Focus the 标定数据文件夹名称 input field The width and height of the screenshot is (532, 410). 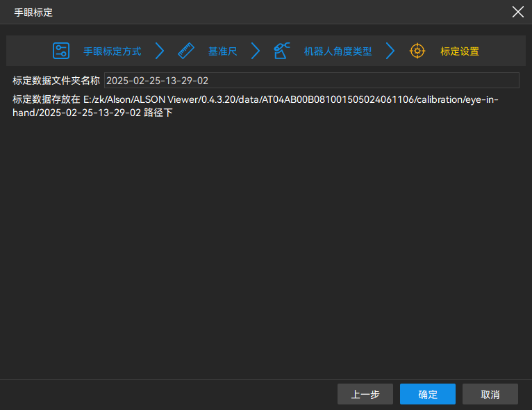311,81
